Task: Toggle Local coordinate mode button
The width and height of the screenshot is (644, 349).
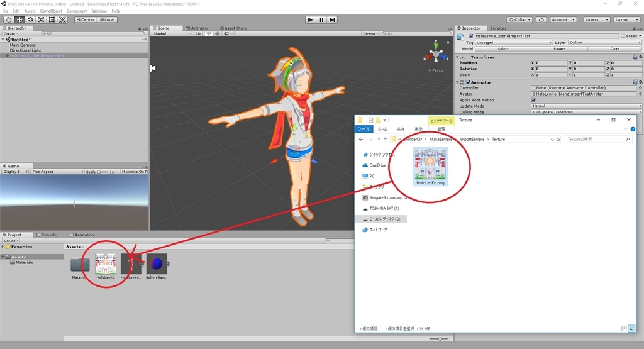Action: pos(107,19)
